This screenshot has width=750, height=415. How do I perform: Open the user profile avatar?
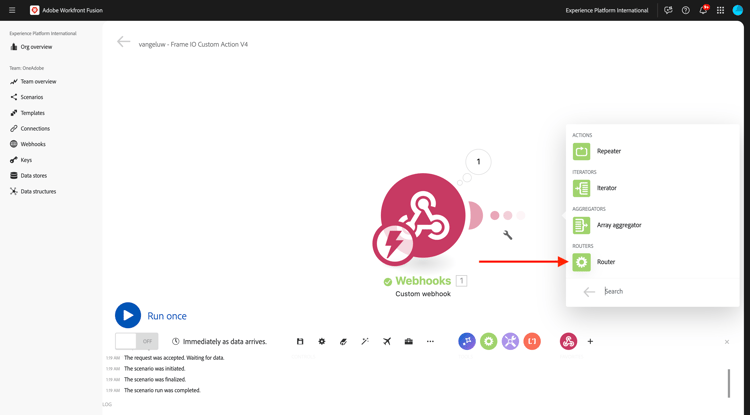click(x=738, y=10)
